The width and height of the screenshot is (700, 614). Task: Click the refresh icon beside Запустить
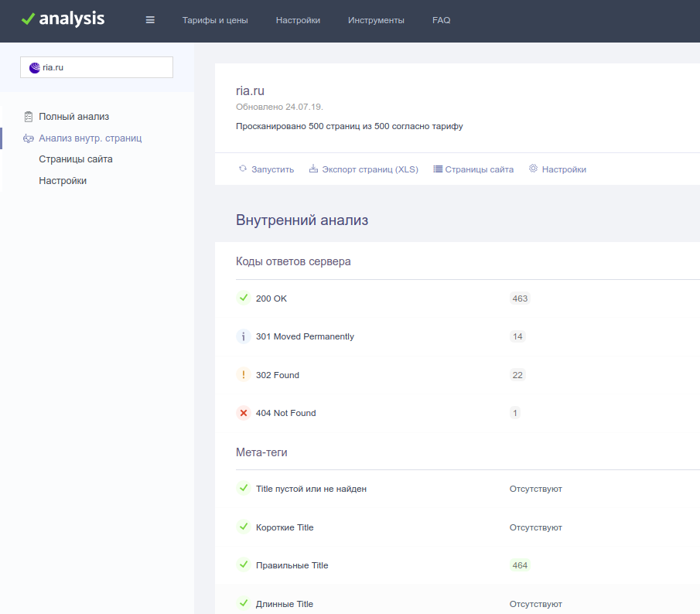(242, 169)
